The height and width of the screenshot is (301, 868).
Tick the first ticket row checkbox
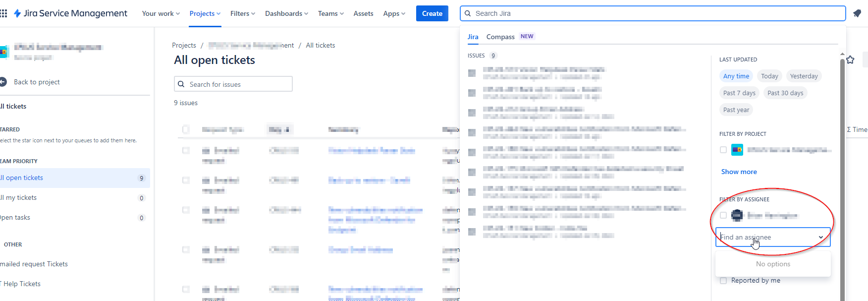pos(186,151)
